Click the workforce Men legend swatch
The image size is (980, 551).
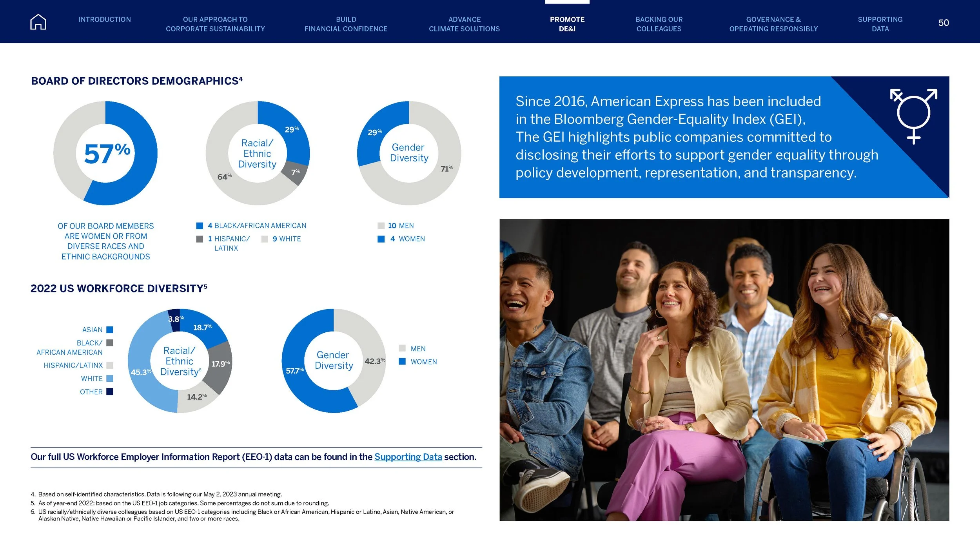point(402,348)
